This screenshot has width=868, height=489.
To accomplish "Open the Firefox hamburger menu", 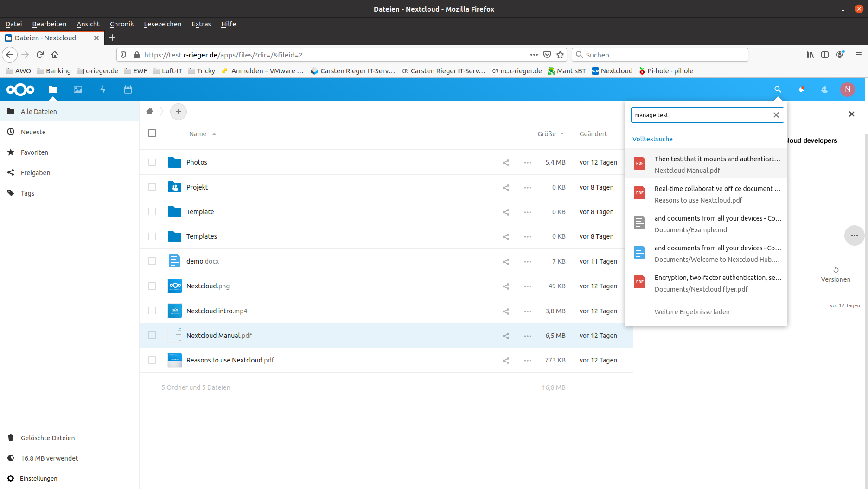I will pyautogui.click(x=859, y=55).
